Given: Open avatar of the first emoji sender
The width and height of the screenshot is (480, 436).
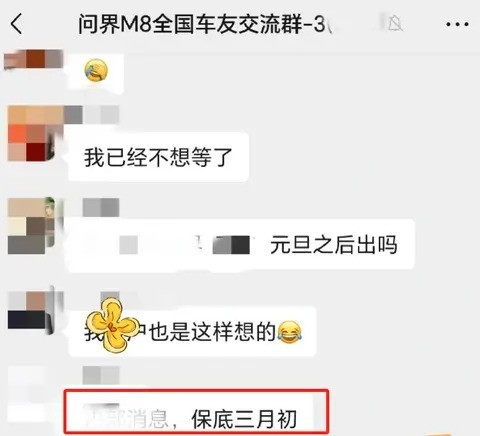Looking at the screenshot, I should click(x=33, y=59).
